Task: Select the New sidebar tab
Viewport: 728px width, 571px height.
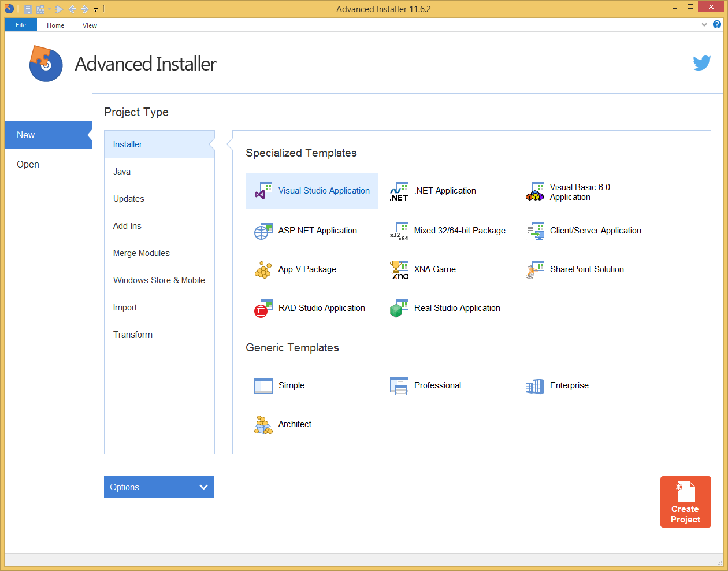Action: pos(49,135)
